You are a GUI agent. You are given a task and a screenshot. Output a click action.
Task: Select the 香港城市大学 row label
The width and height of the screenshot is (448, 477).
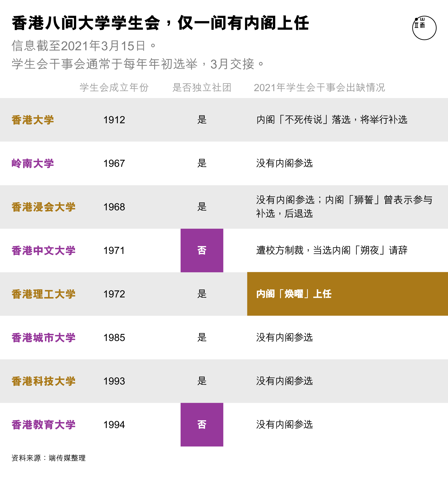43,338
